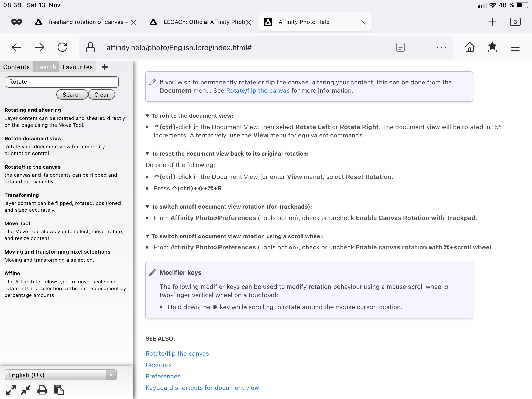Open Move Tool search result
This screenshot has height=399, width=532.
tap(17, 223)
